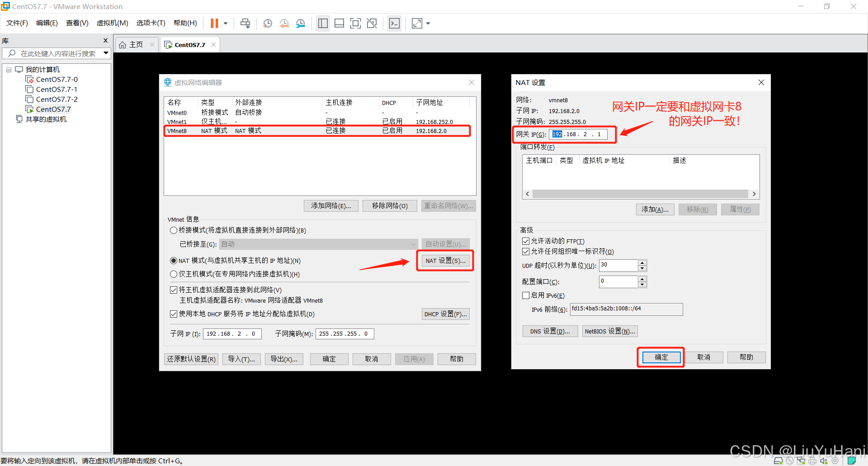Click the camera device status bar icon
Image resolution: width=868 pixels, height=466 pixels.
point(835,461)
